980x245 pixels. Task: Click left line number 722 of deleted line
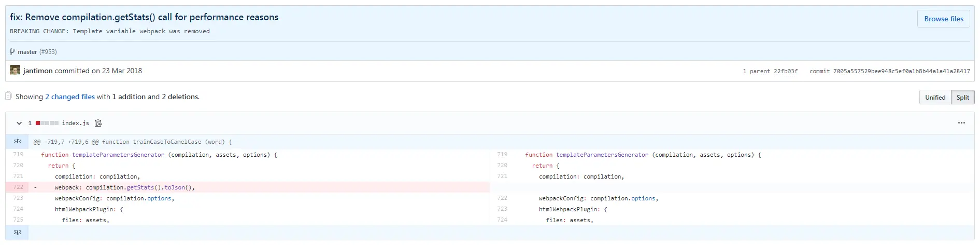18,187
